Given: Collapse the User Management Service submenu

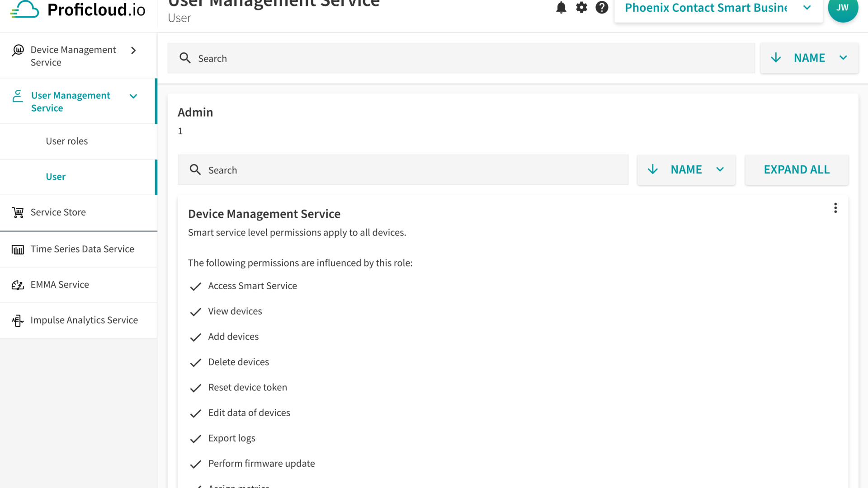Looking at the screenshot, I should (x=133, y=96).
